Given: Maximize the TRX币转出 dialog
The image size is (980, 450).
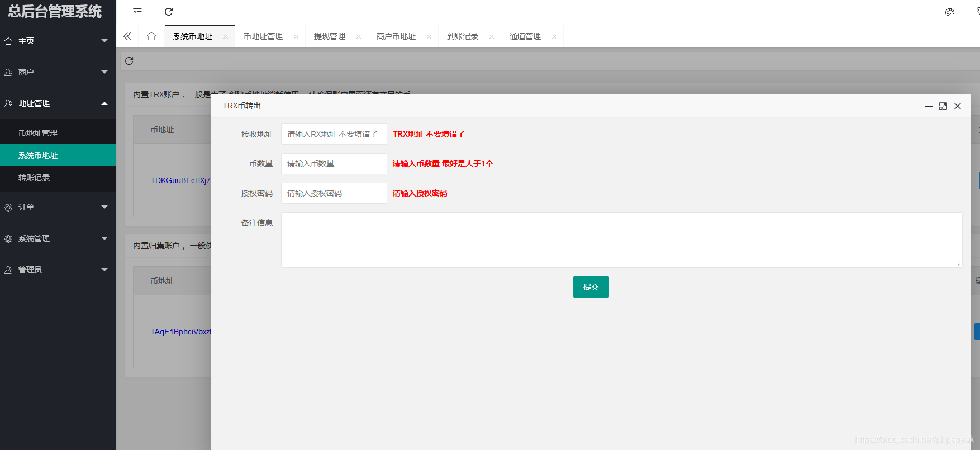Looking at the screenshot, I should coord(943,106).
